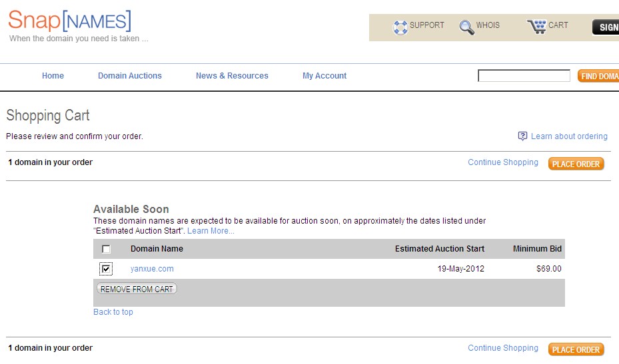Open the WHOIS lookup link
The height and width of the screenshot is (364, 619).
(x=488, y=25)
